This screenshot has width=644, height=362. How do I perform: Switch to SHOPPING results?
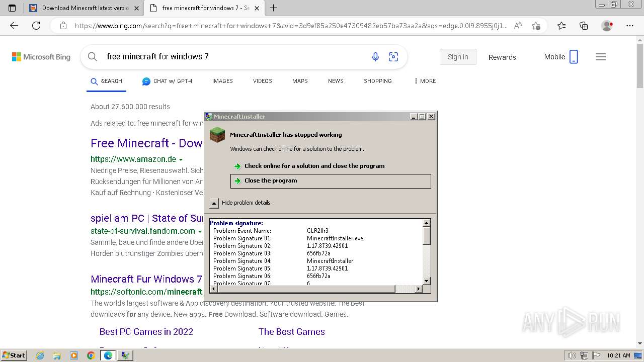coord(378,81)
